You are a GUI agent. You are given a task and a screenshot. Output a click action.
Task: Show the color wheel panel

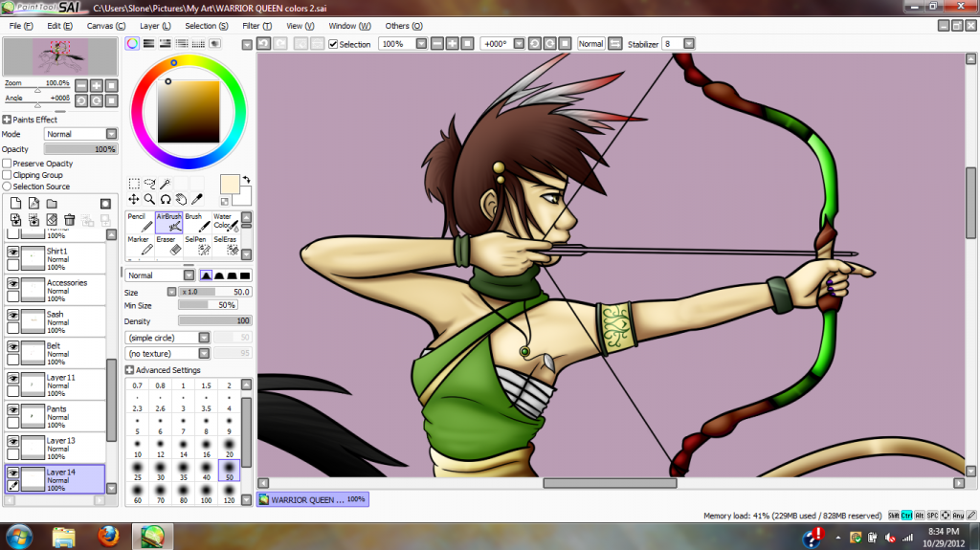tap(132, 44)
